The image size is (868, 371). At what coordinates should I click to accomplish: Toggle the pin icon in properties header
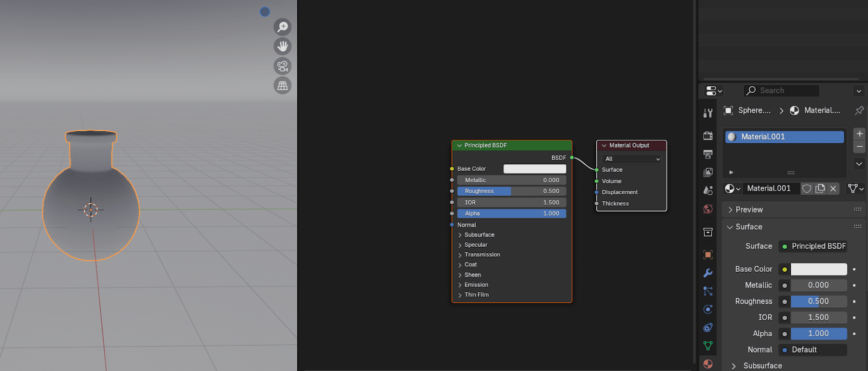point(859,111)
